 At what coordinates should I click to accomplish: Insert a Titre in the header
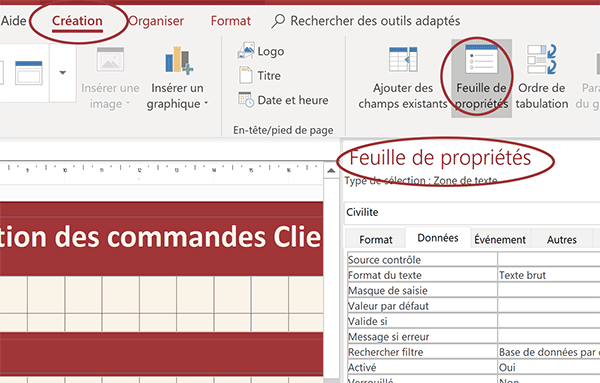tap(260, 75)
